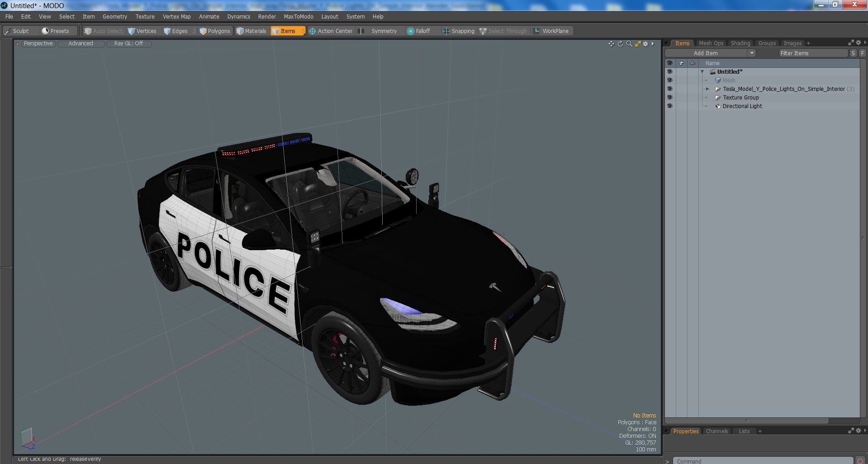Screen dimensions: 868x464
Task: Open the Dynamics menu
Action: point(238,16)
